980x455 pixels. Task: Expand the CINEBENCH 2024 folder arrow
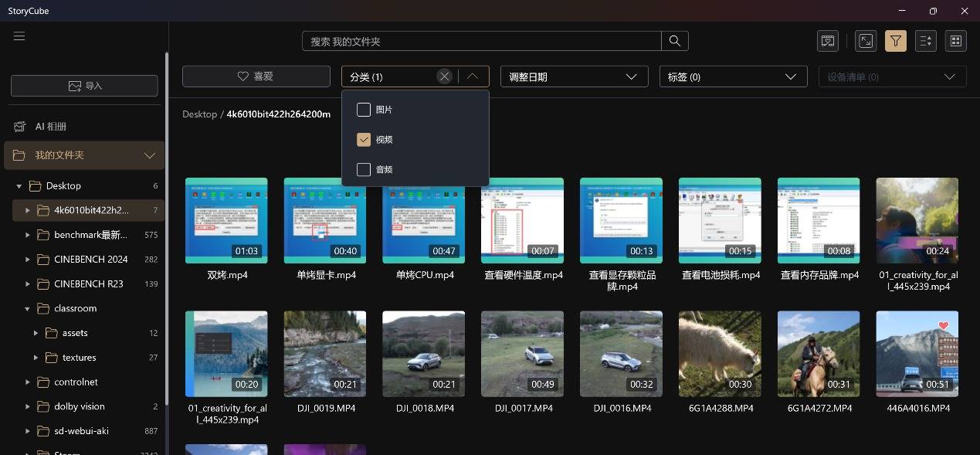(x=28, y=260)
